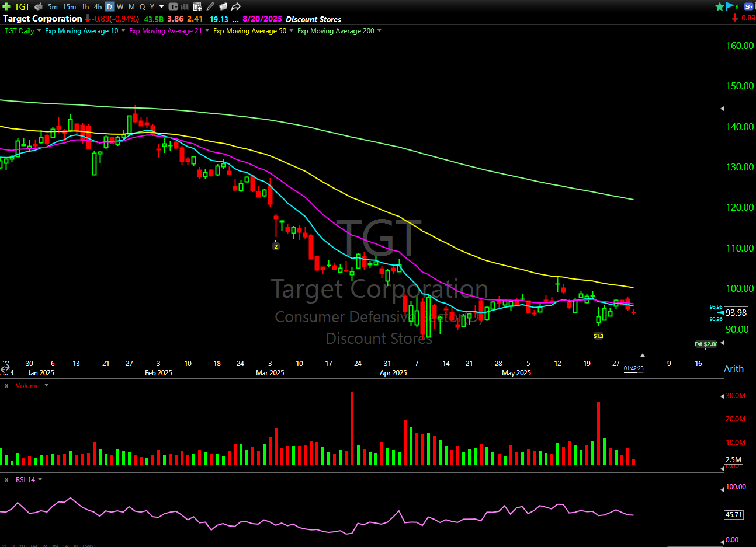
Task: Click the 45.71 RSI value label
Action: click(x=734, y=514)
